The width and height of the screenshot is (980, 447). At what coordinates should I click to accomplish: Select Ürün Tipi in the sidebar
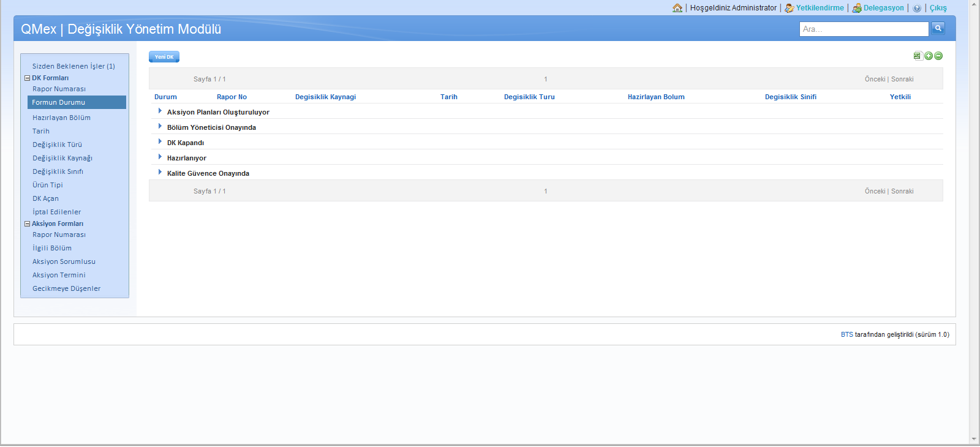point(48,185)
